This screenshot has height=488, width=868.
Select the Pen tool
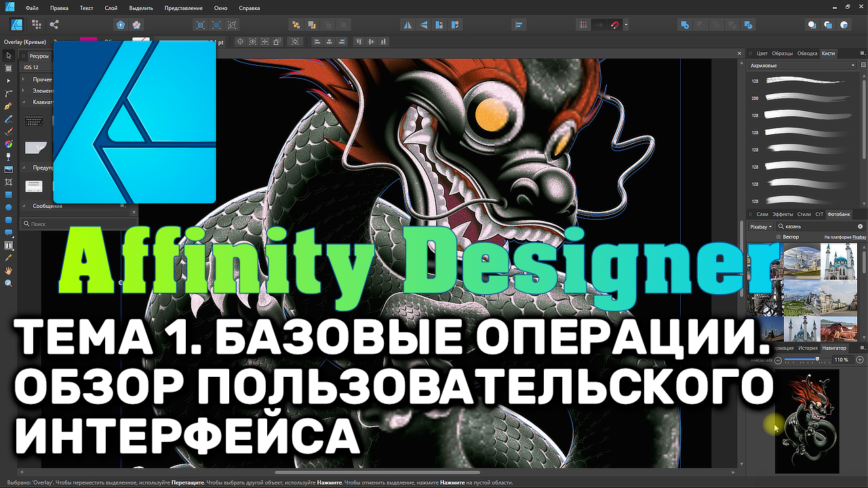point(9,106)
